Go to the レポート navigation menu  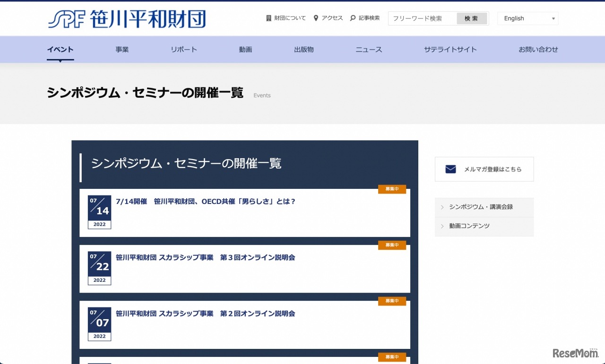coord(184,50)
